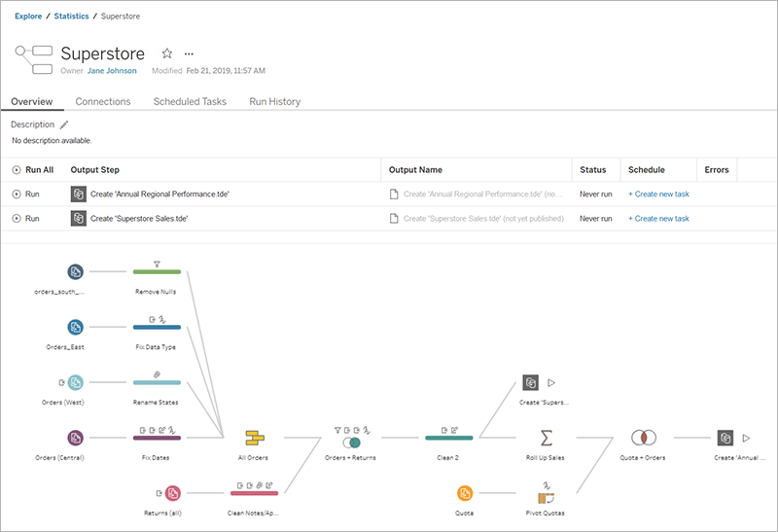Edit the description with the pencil icon
The height and width of the screenshot is (532, 778).
(x=64, y=124)
